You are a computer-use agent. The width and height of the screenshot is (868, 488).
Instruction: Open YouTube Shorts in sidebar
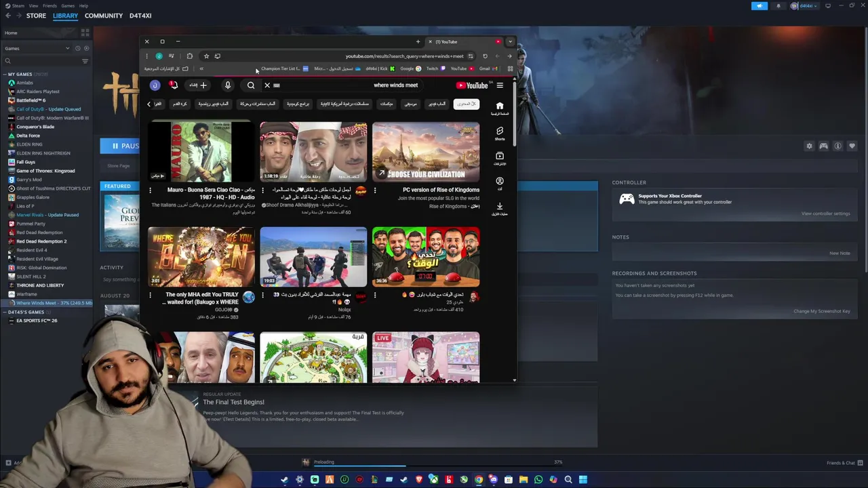coord(500,134)
